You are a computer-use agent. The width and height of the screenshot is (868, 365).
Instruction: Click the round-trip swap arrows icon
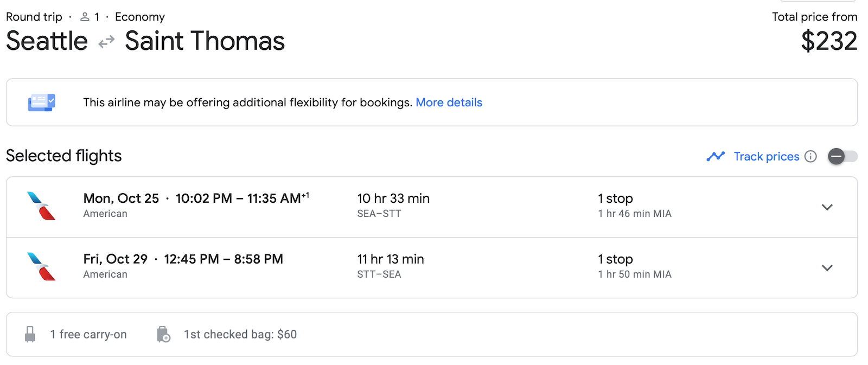pos(106,42)
